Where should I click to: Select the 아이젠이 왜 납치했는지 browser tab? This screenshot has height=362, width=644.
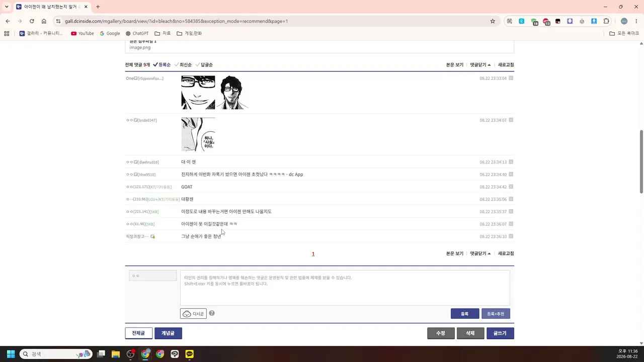tap(52, 7)
